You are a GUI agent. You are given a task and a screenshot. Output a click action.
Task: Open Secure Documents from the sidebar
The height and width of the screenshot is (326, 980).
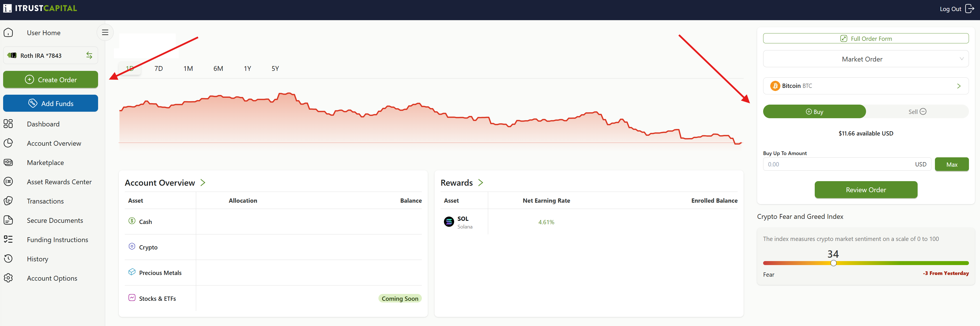55,220
